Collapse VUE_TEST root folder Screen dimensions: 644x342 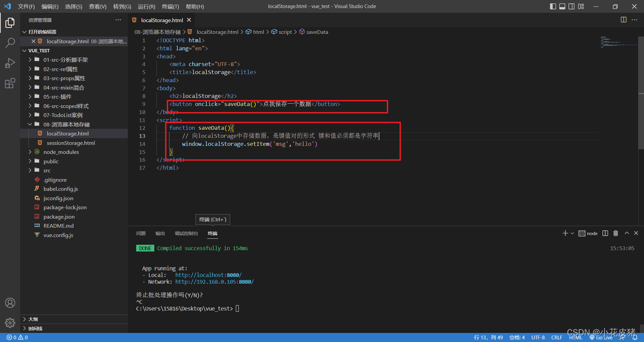tap(74, 50)
